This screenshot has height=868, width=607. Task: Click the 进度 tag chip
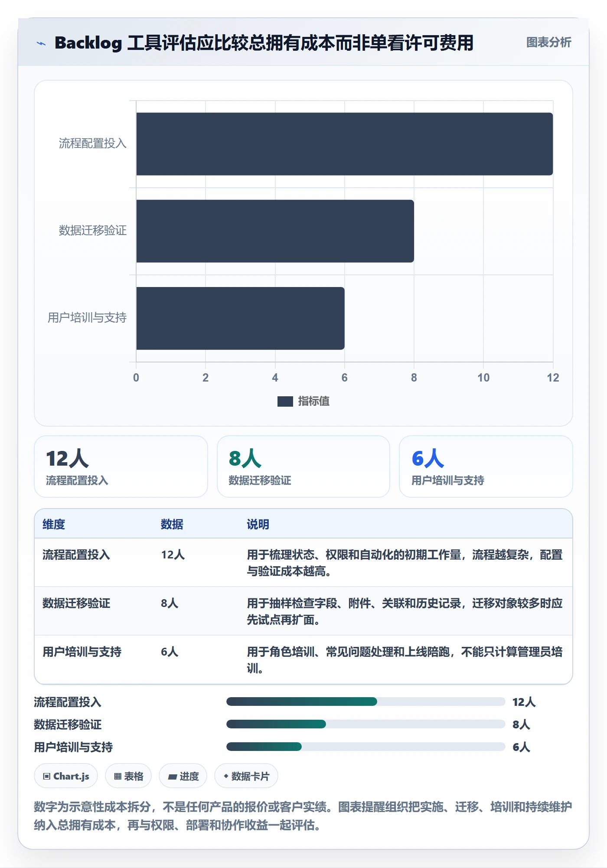[183, 776]
